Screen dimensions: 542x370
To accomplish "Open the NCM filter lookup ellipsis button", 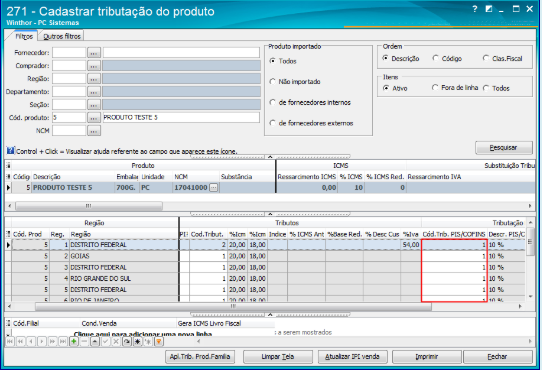I will 94,131.
